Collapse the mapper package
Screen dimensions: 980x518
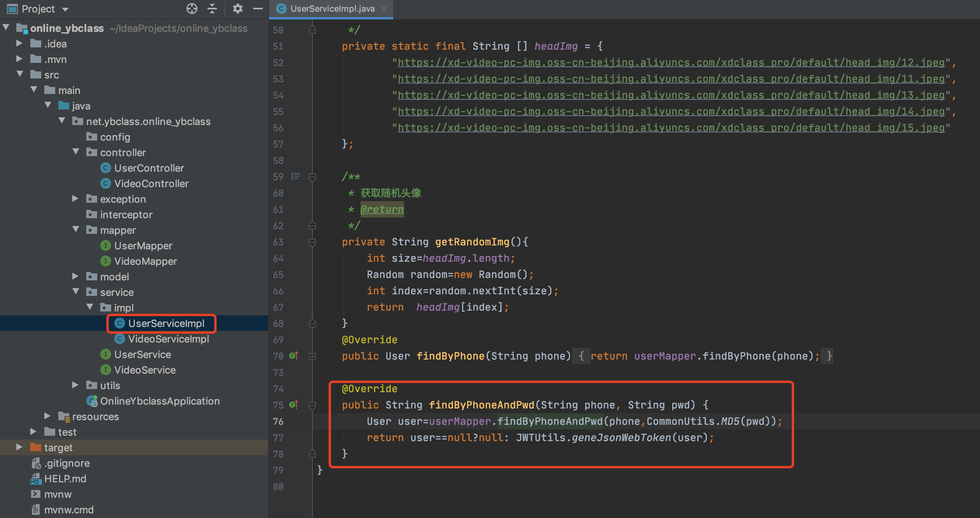pos(76,229)
